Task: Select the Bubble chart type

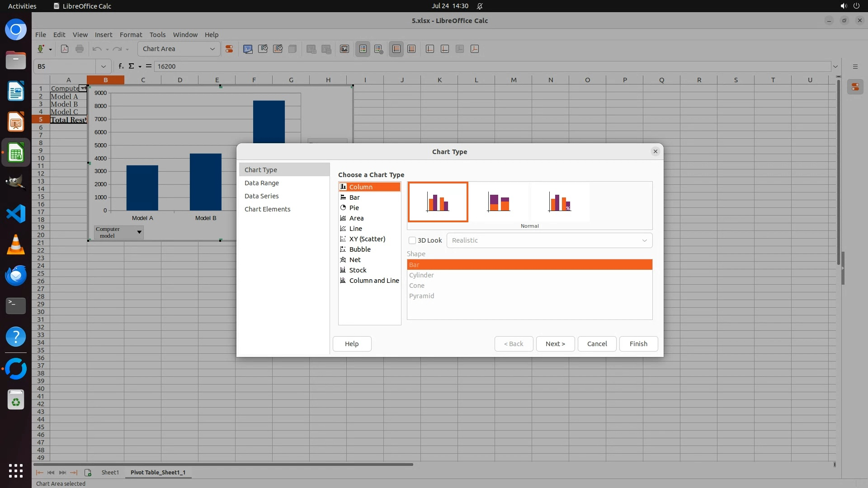Action: [360, 249]
